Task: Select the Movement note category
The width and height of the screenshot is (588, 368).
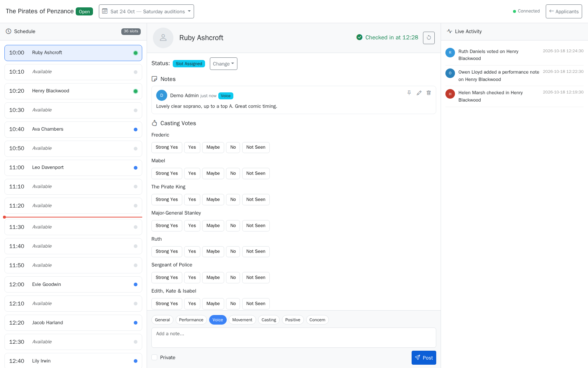Action: click(242, 320)
